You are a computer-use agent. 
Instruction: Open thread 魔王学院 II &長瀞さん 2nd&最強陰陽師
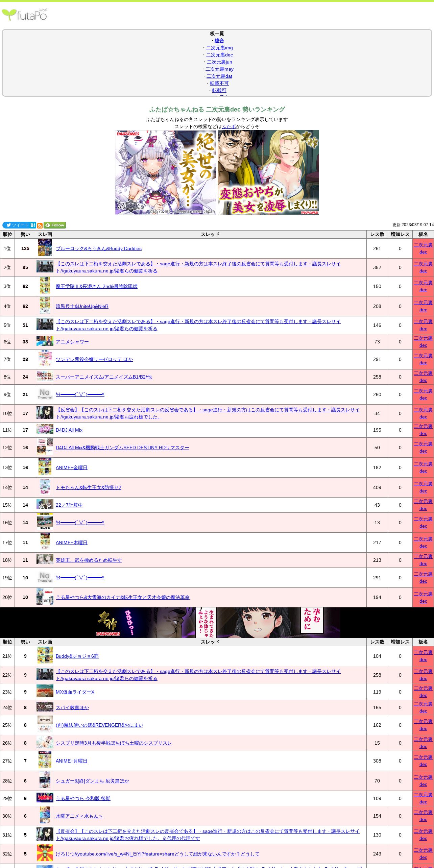click(x=97, y=286)
